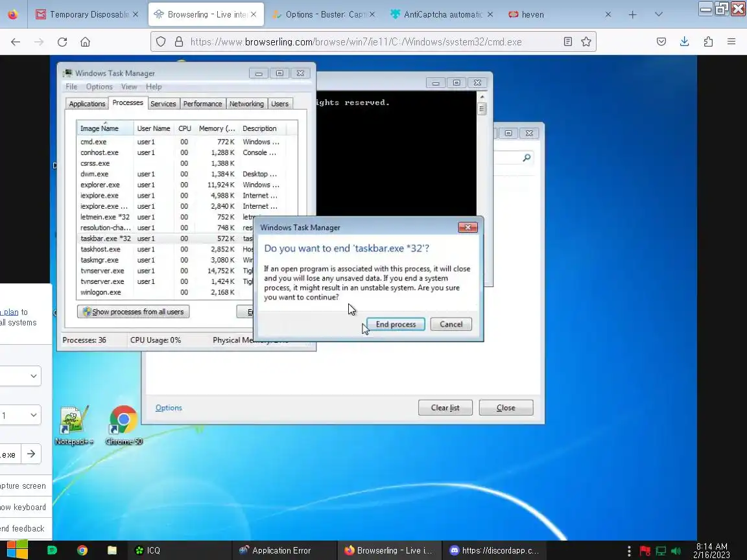This screenshot has width=747, height=560.
Task: Toggle reader view icon
Action: (x=567, y=42)
